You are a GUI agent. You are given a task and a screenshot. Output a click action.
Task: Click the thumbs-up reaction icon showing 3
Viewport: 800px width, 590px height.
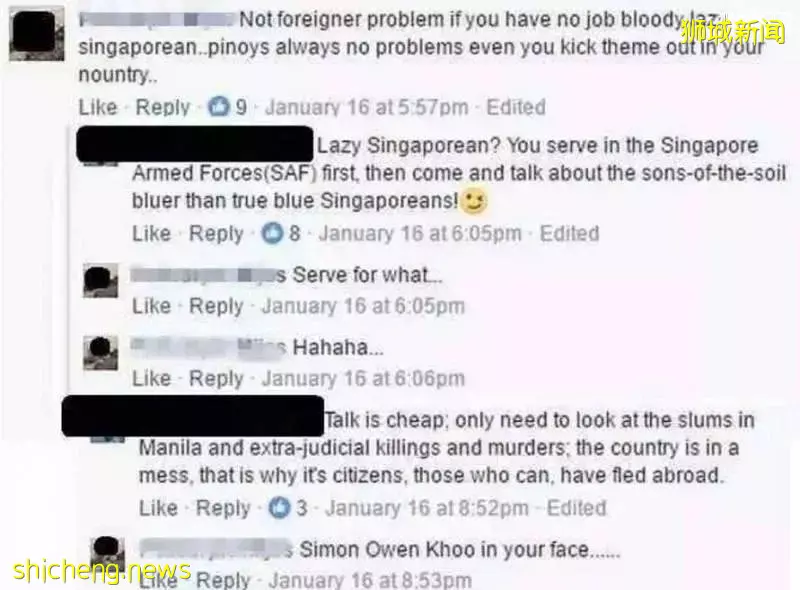pos(279,508)
